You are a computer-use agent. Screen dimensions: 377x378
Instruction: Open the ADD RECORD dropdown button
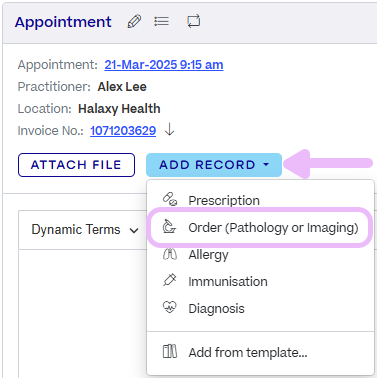[214, 165]
